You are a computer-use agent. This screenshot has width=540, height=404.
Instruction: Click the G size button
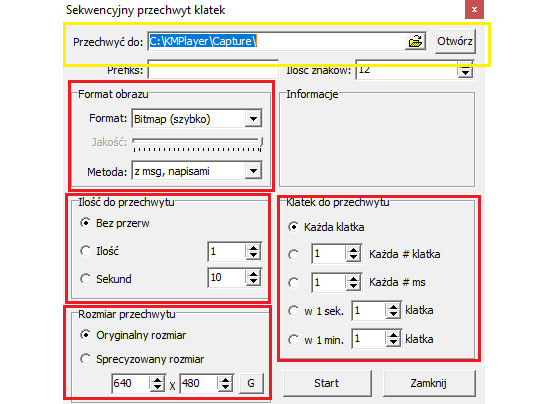(251, 383)
